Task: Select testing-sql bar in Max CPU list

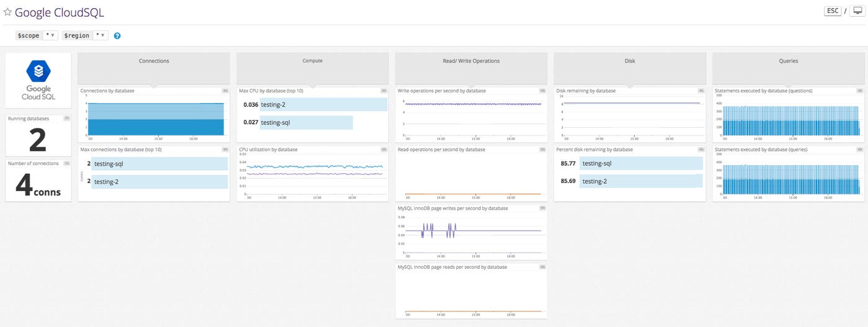Action: tap(306, 122)
